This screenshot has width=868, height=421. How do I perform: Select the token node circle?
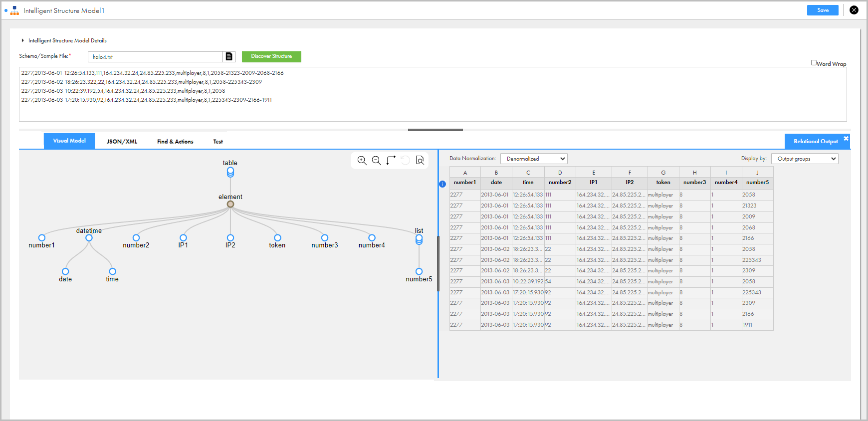tap(277, 238)
